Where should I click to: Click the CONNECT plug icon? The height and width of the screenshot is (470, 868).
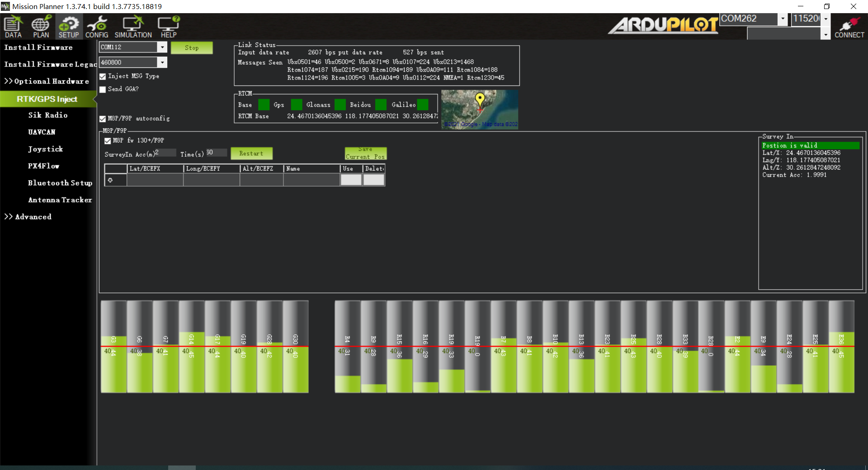pyautogui.click(x=849, y=27)
